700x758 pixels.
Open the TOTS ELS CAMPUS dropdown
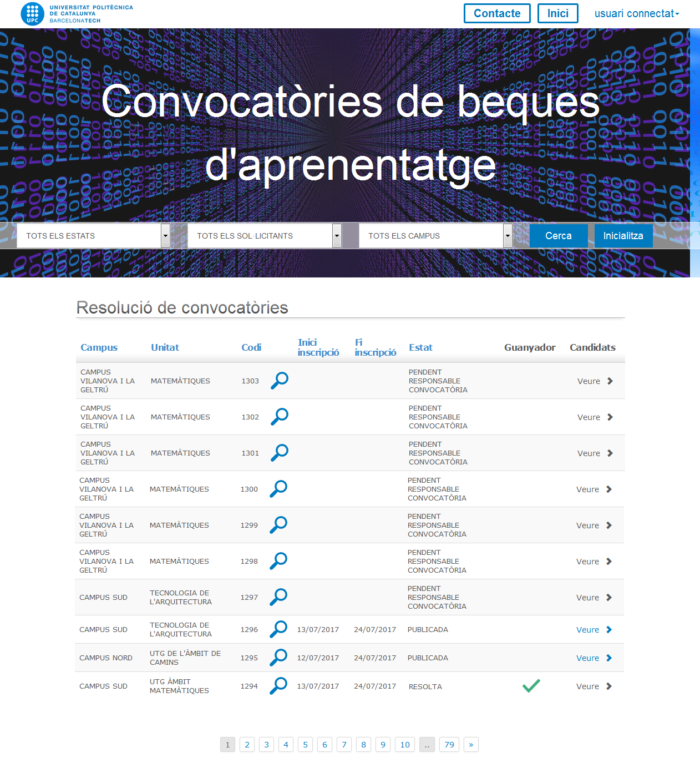coord(435,236)
